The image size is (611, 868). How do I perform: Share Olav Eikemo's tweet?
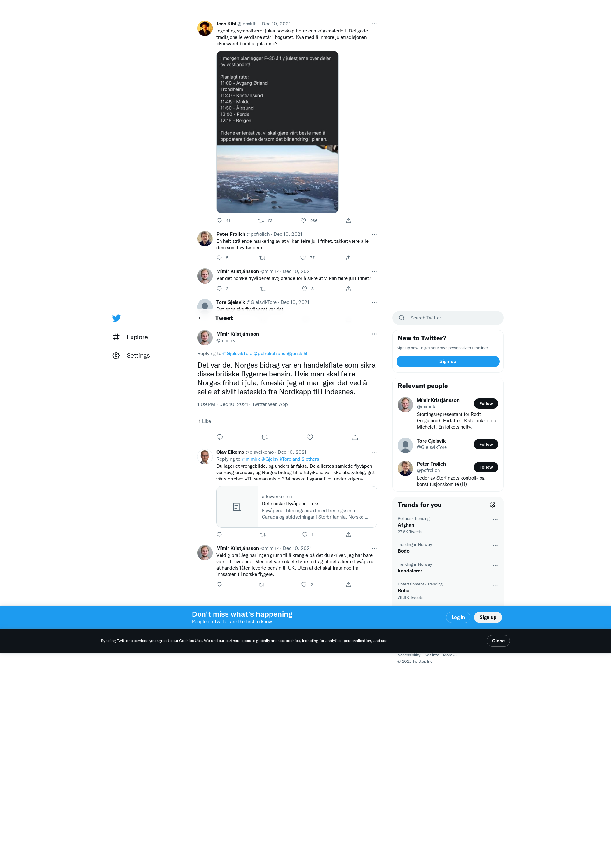pos(348,535)
